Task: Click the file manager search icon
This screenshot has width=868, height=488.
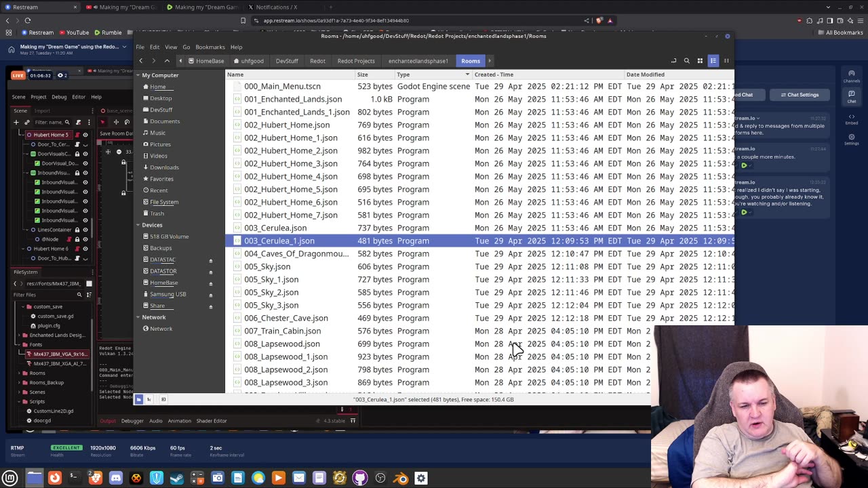Action: [686, 61]
